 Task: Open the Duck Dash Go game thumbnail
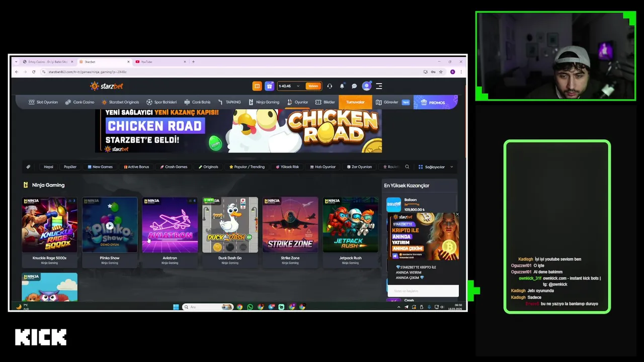pyautogui.click(x=230, y=225)
